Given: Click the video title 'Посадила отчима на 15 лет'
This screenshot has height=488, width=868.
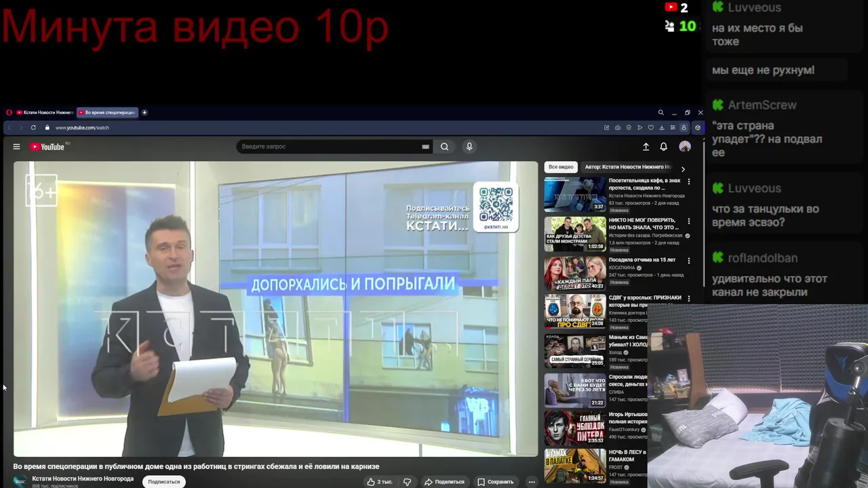Looking at the screenshot, I should (x=642, y=260).
